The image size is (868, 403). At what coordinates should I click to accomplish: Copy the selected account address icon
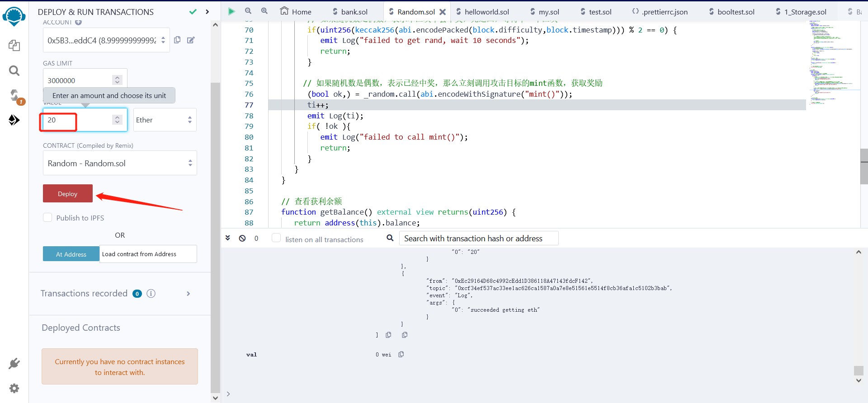[x=177, y=40]
